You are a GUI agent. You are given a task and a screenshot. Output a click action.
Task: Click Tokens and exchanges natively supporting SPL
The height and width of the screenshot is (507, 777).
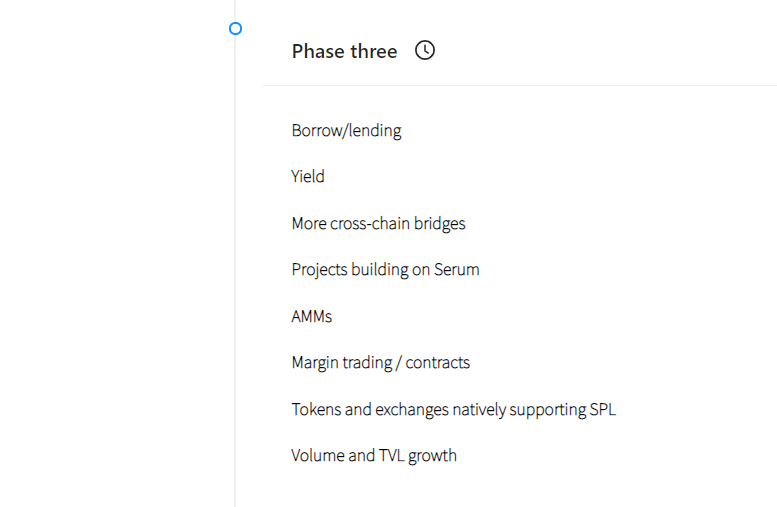click(x=453, y=409)
